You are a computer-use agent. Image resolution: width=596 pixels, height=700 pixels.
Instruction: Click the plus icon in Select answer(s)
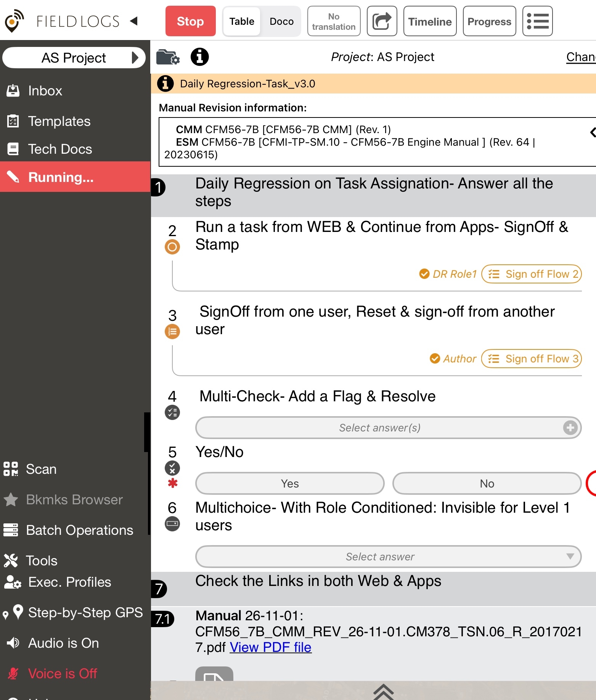pyautogui.click(x=570, y=428)
